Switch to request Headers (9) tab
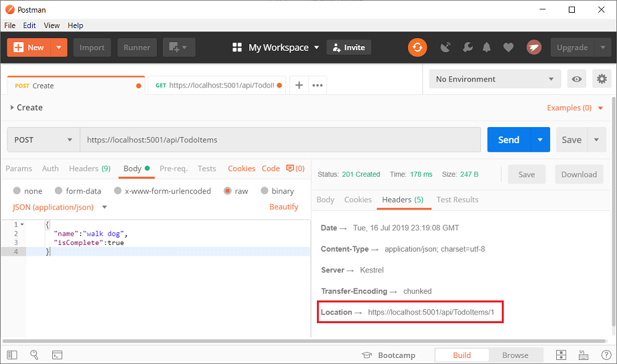The height and width of the screenshot is (364, 617). (x=90, y=168)
